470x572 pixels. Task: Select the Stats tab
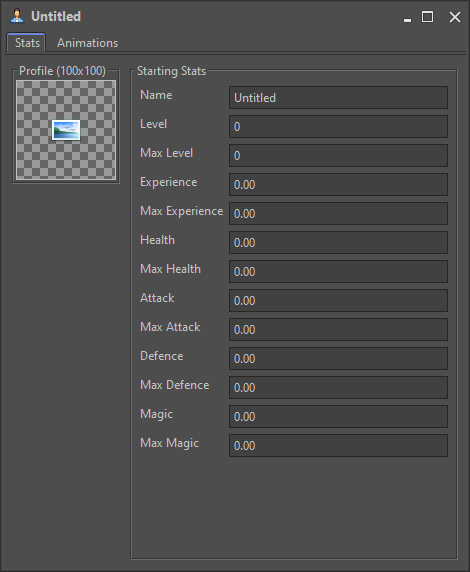point(27,43)
